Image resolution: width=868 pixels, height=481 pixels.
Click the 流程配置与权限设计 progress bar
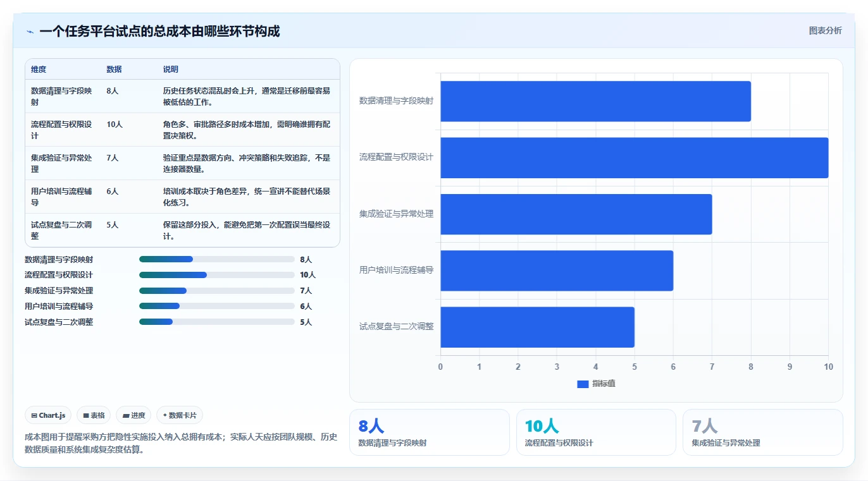pos(217,275)
